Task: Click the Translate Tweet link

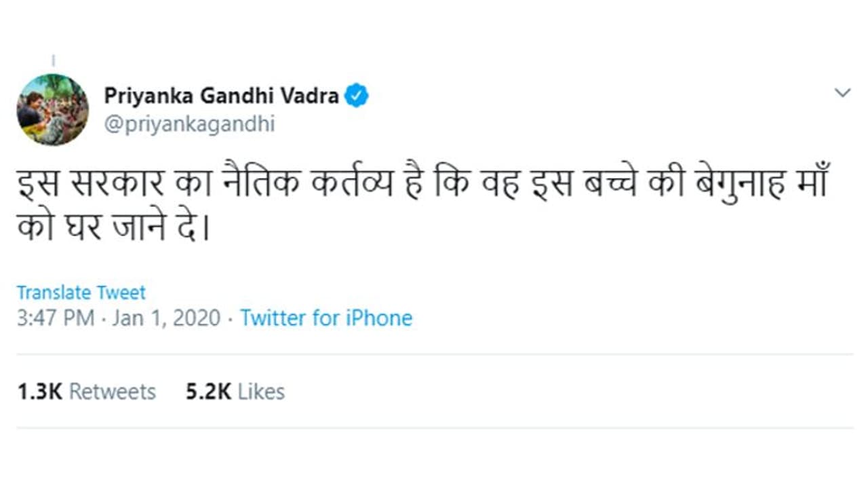Action: pyautogui.click(x=81, y=293)
